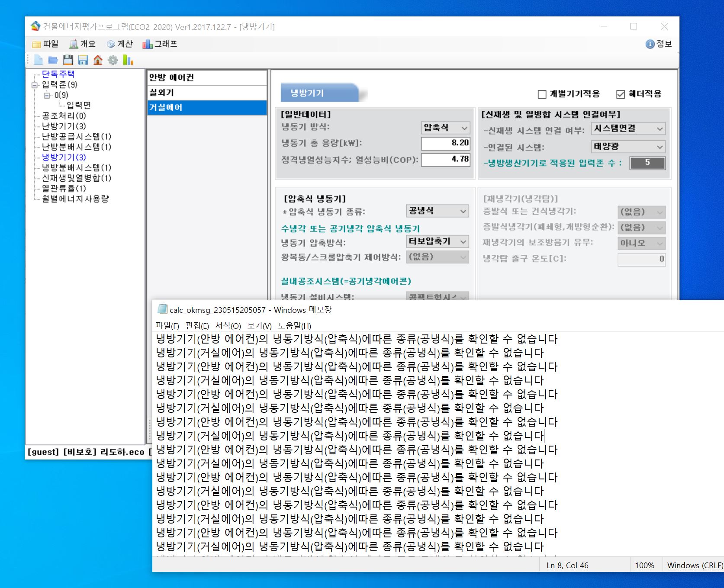
Task: Collapse the 입력존(9) tree node
Action: pyautogui.click(x=35, y=85)
